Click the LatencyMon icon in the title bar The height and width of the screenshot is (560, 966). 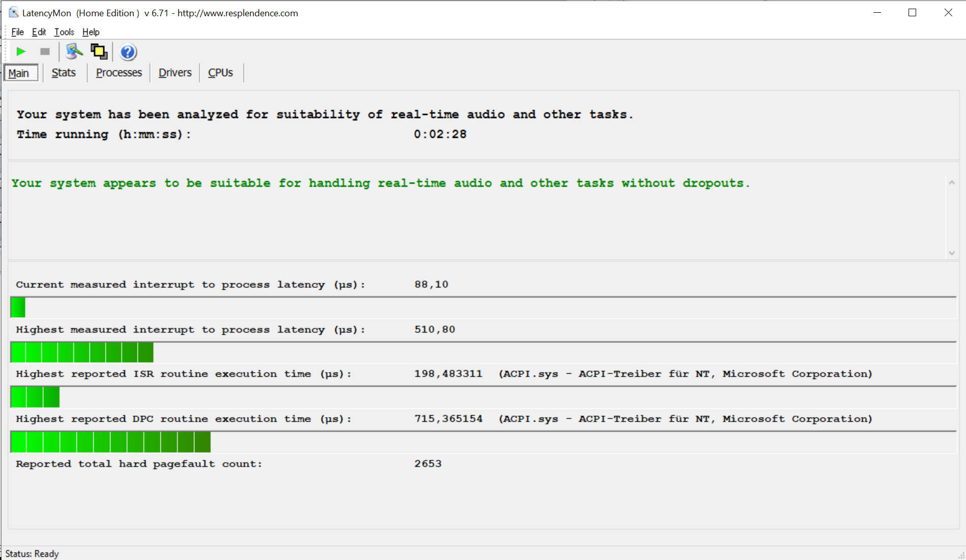pos(13,13)
